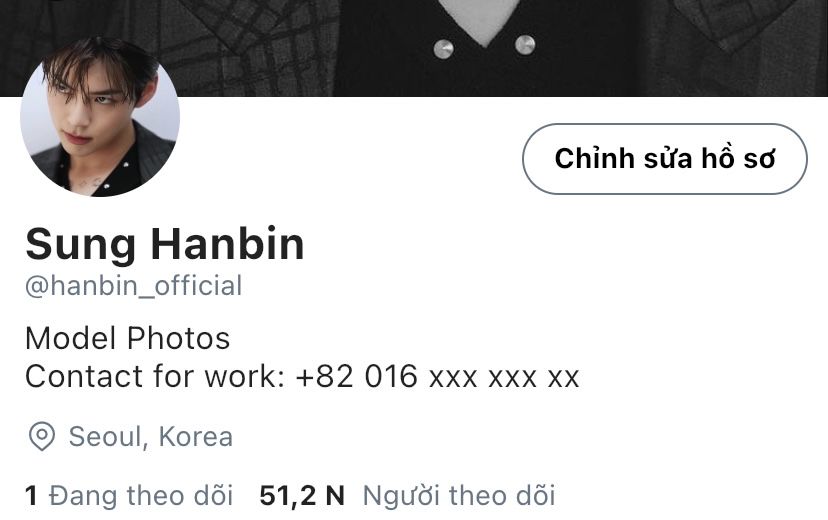Image resolution: width=828 pixels, height=520 pixels.
Task: Click the 51,2 N followers count
Action: 302,496
